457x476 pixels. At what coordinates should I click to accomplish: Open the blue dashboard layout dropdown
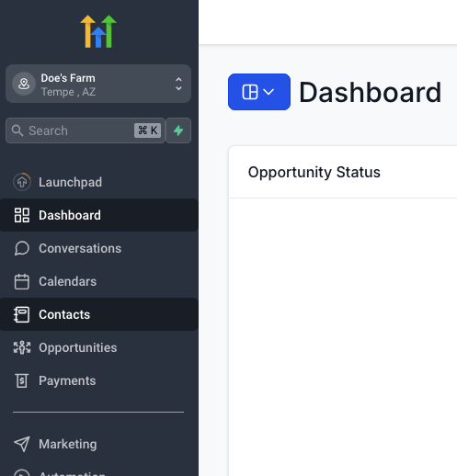coord(259,92)
